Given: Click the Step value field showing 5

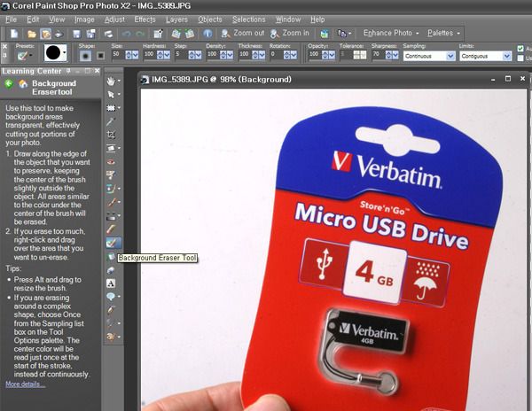Looking at the screenshot, I should point(181,55).
